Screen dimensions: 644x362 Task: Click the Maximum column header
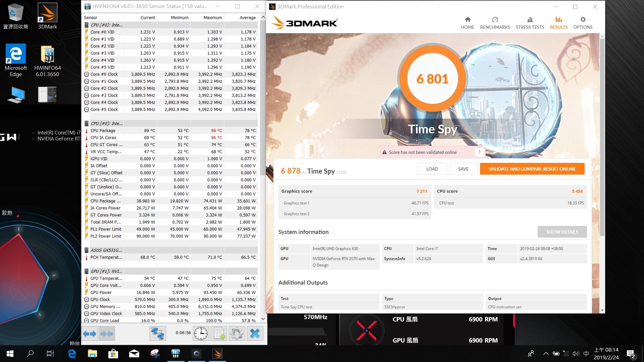pos(207,17)
